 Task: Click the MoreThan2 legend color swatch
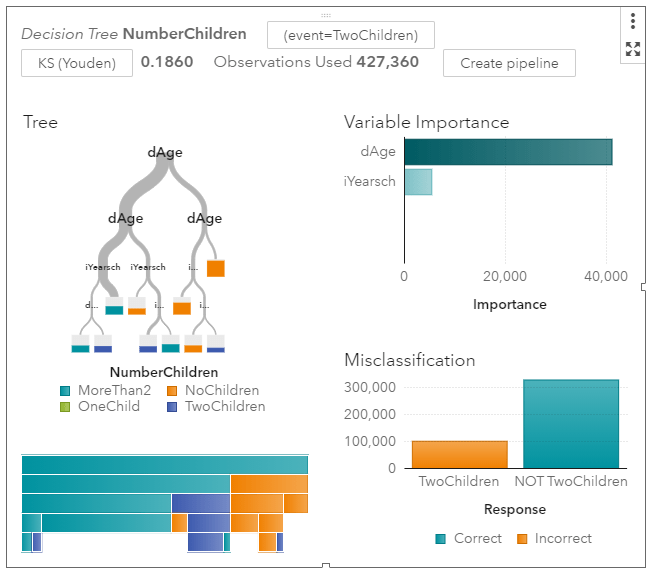tap(66, 391)
